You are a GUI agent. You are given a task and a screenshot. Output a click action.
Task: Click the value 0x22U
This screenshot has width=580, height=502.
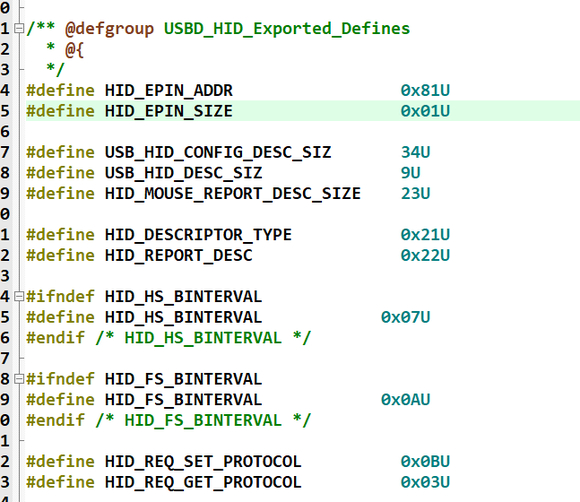[x=425, y=256]
